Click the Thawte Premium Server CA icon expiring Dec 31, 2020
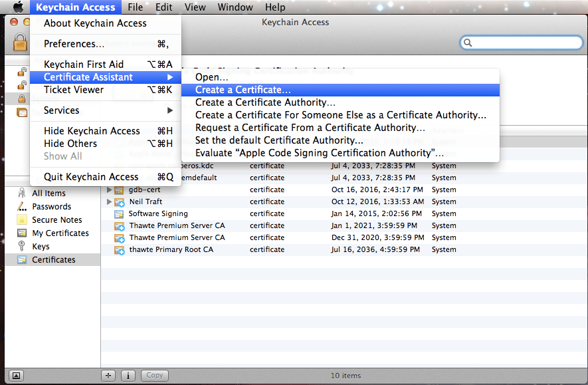The width and height of the screenshot is (588, 385). click(x=119, y=238)
